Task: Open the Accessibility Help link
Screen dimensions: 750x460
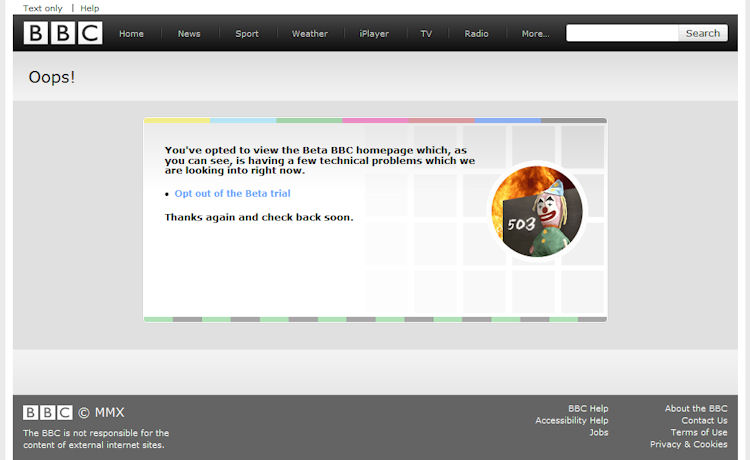Action: (572, 420)
